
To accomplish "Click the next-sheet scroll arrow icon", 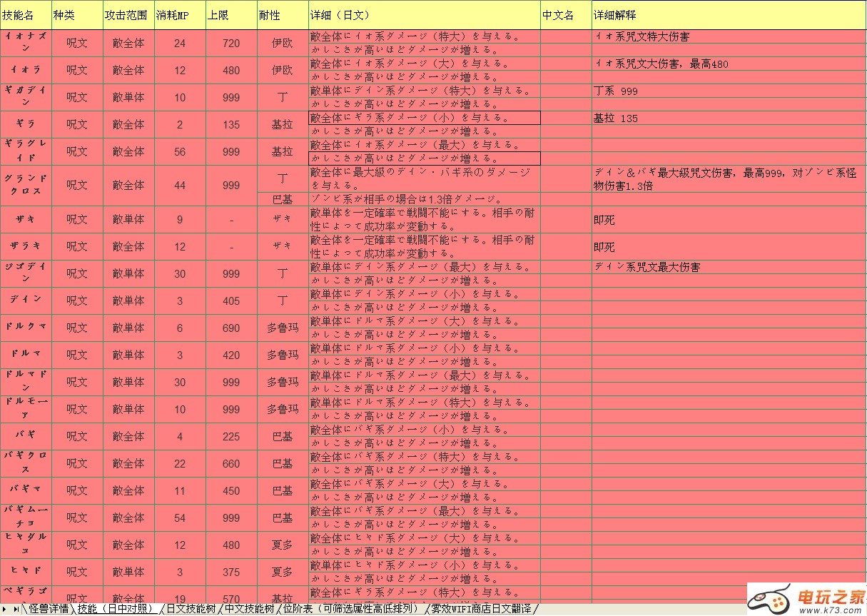I will pos(6,609).
